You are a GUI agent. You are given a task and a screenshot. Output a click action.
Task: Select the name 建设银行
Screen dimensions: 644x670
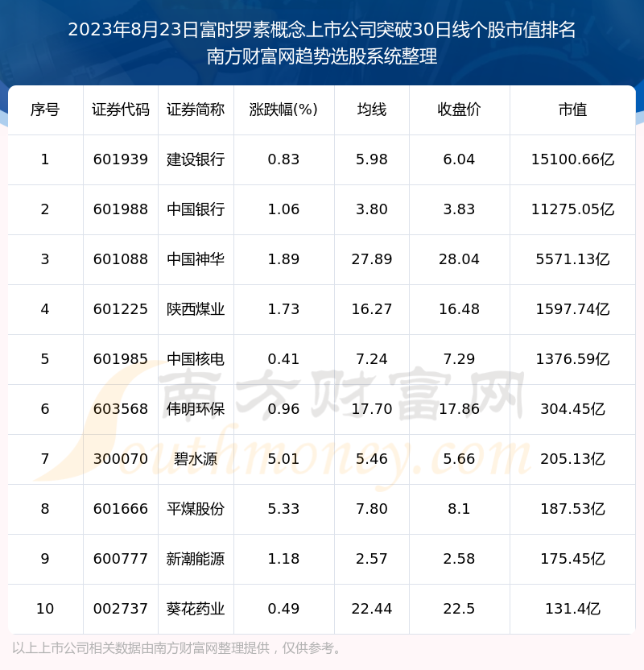pyautogui.click(x=196, y=159)
